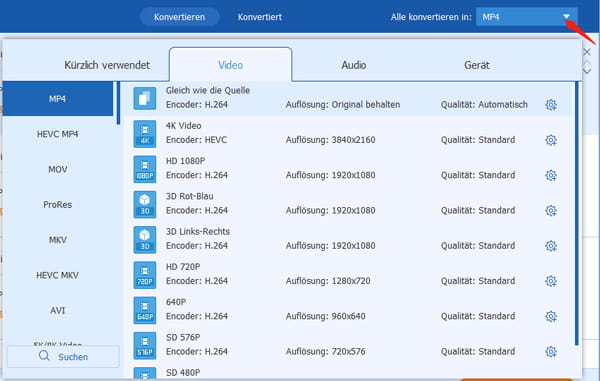Click Encoder: HEVC text
The width and height of the screenshot is (600, 381).
(196, 140)
